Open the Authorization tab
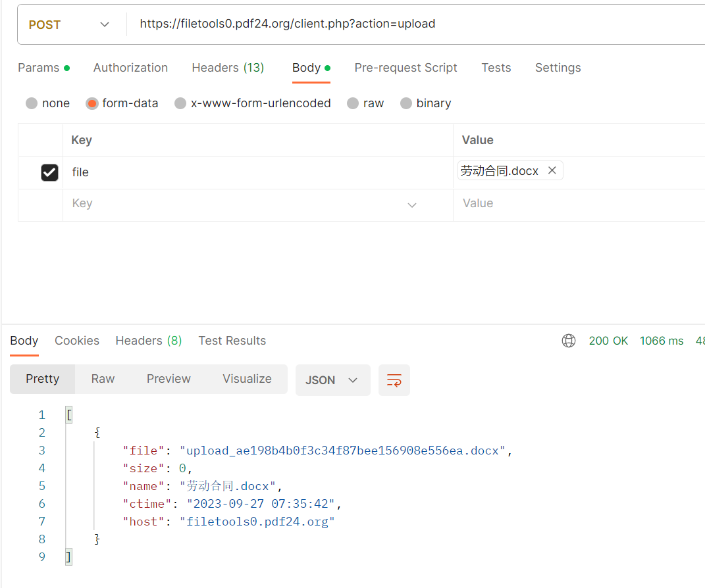705x588 pixels. pos(130,68)
